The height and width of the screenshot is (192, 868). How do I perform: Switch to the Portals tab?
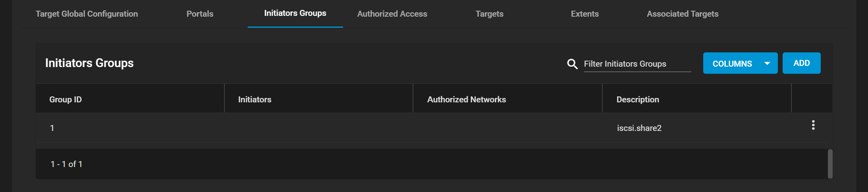pyautogui.click(x=200, y=14)
